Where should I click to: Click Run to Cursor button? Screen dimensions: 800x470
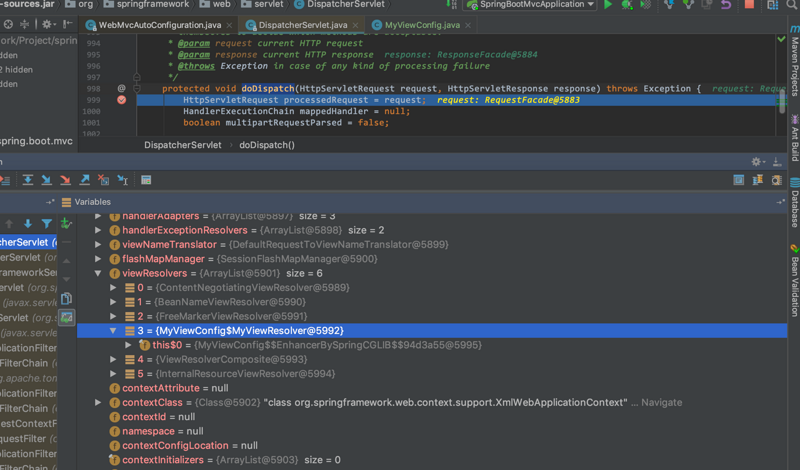[x=122, y=180]
